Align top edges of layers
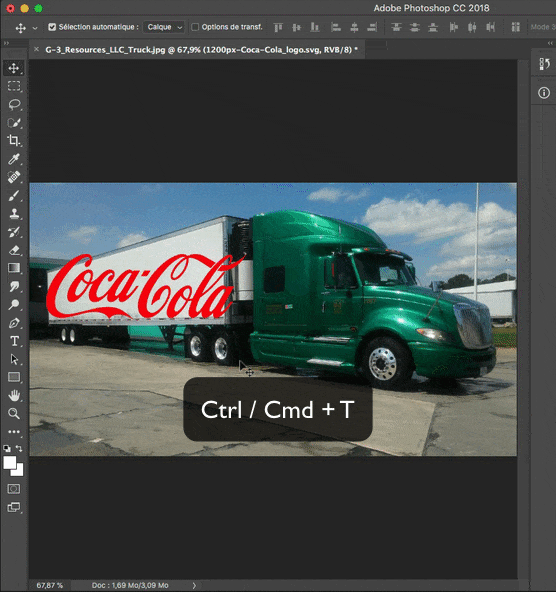This screenshot has width=556, height=592. pos(278,27)
